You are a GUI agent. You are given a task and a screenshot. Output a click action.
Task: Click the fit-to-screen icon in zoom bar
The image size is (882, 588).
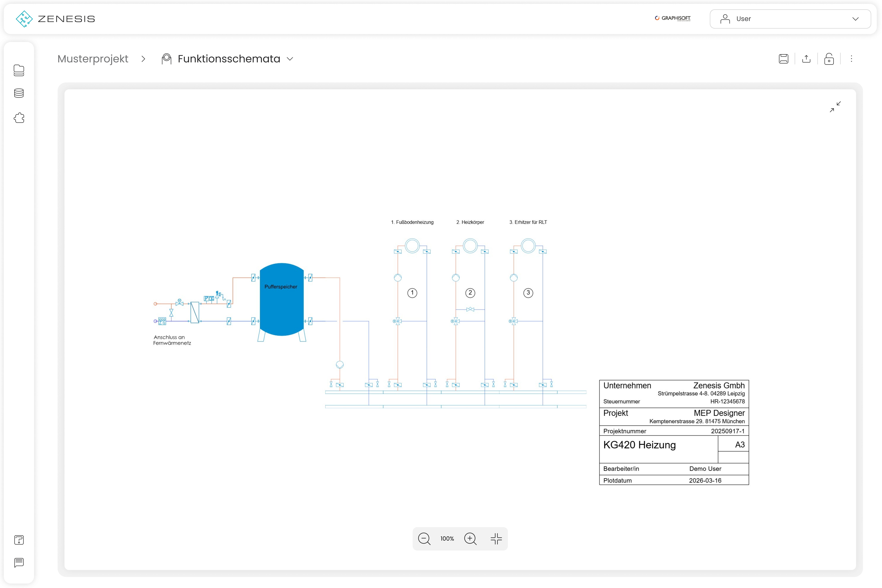pos(496,539)
